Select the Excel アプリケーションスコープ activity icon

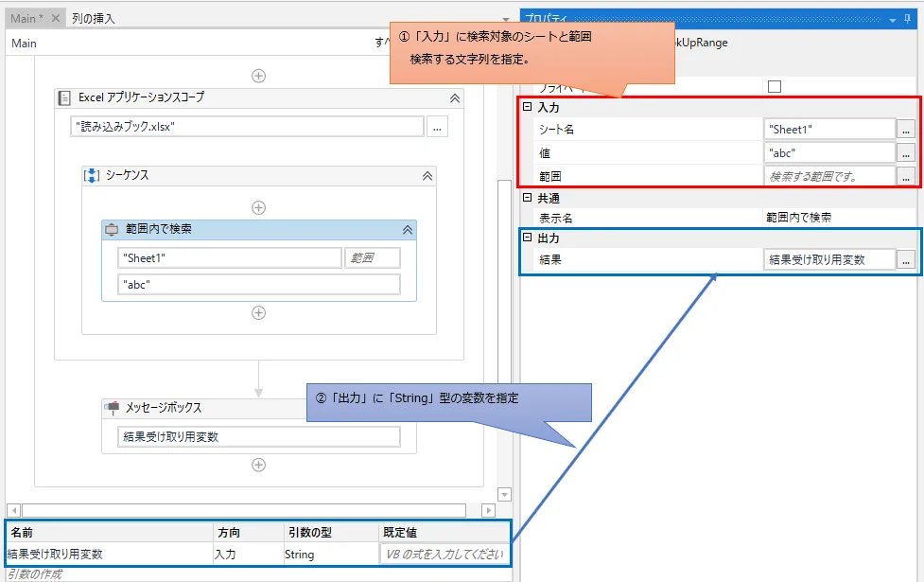[x=62, y=97]
